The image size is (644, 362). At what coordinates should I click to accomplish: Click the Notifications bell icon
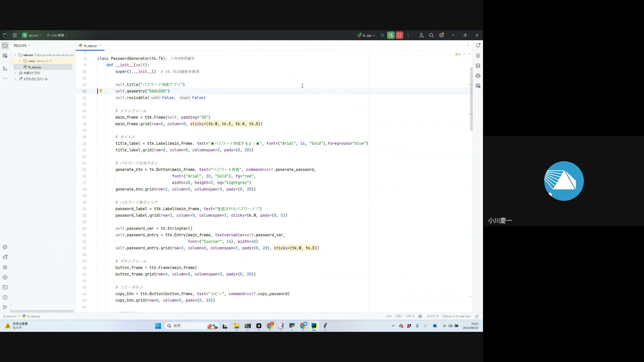(478, 46)
